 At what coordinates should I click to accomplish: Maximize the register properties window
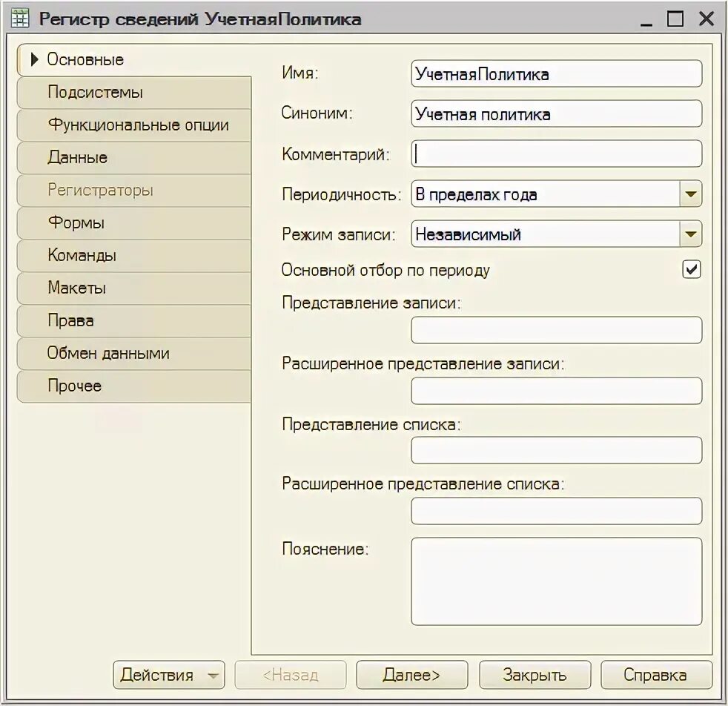(x=675, y=19)
